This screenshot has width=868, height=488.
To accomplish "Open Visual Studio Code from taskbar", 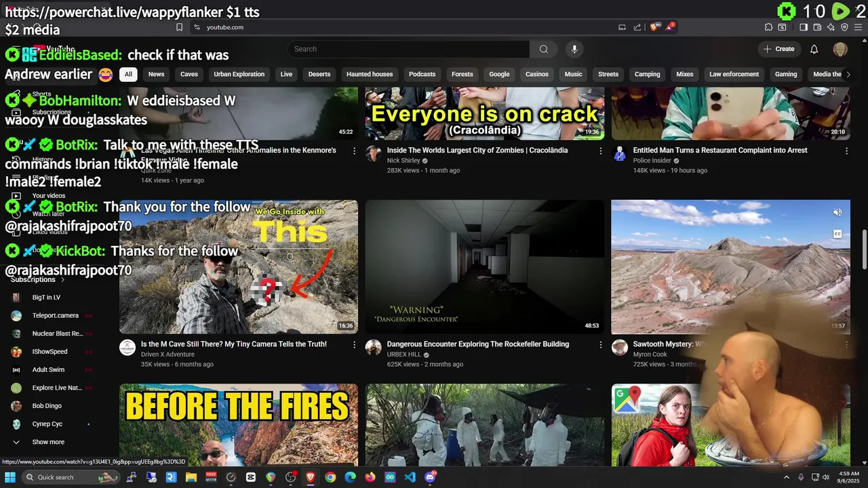I will pos(410,477).
